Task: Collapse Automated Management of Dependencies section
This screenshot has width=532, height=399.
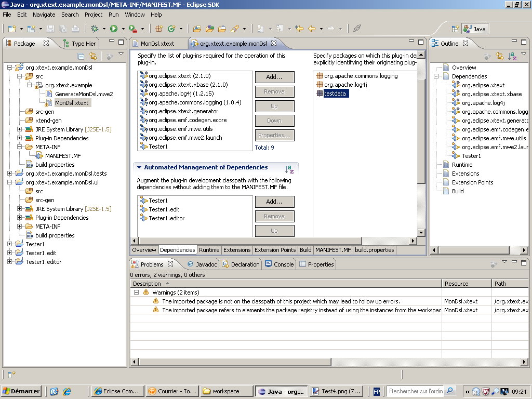Action: click(x=139, y=167)
